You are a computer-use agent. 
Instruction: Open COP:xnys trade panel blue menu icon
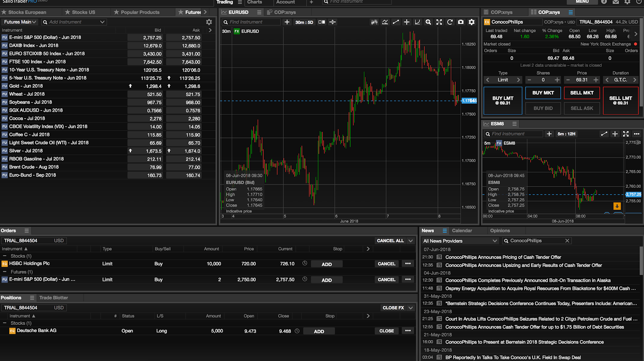570,12
